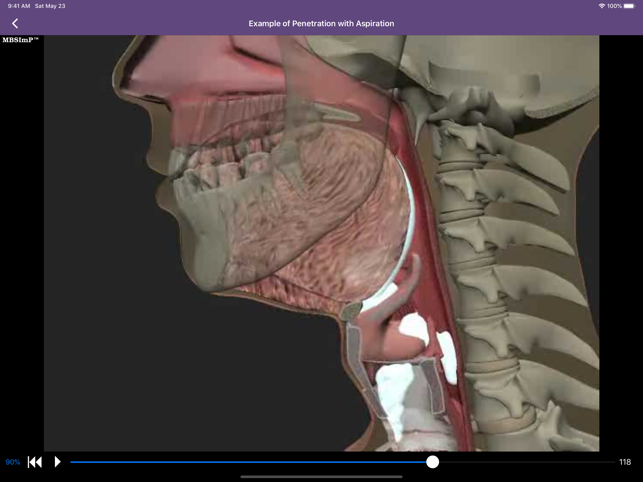This screenshot has height=482, width=643.
Task: Tap the cervical spine vertebrae in animation
Action: 480,200
